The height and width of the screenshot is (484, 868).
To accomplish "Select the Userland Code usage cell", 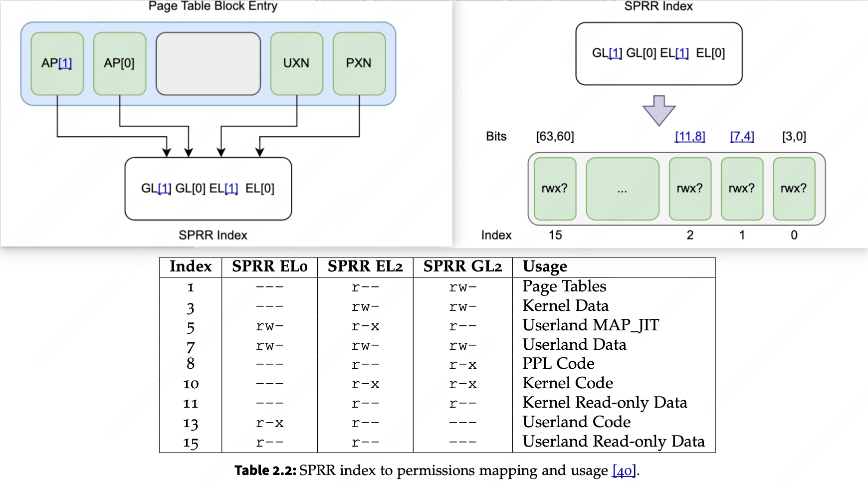I will point(576,422).
